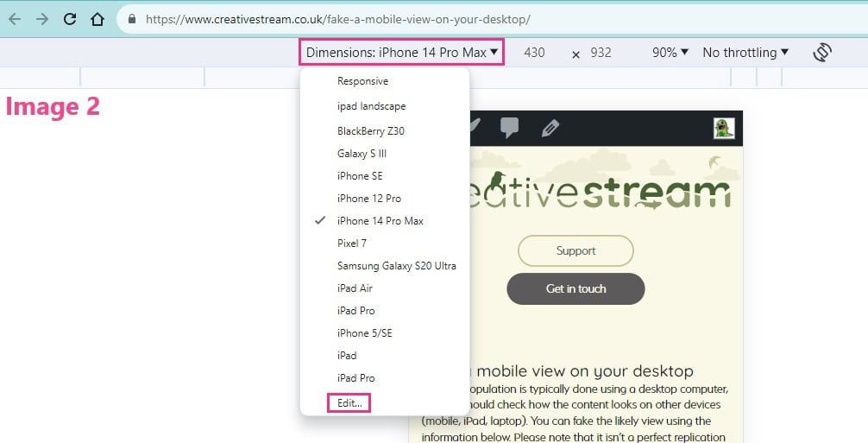Click the viewport width field showing 430

click(534, 53)
